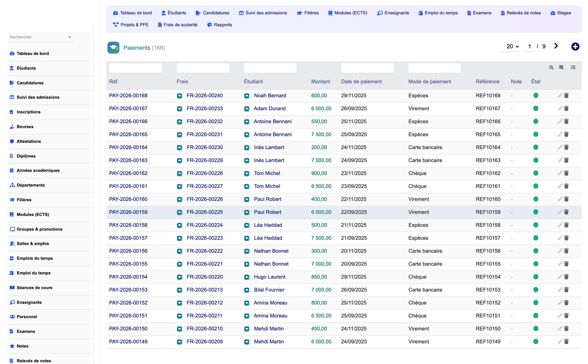Click the amount 7 500,00 for PAY-2026-00165
Screen dimensions: 588x364
321,135
